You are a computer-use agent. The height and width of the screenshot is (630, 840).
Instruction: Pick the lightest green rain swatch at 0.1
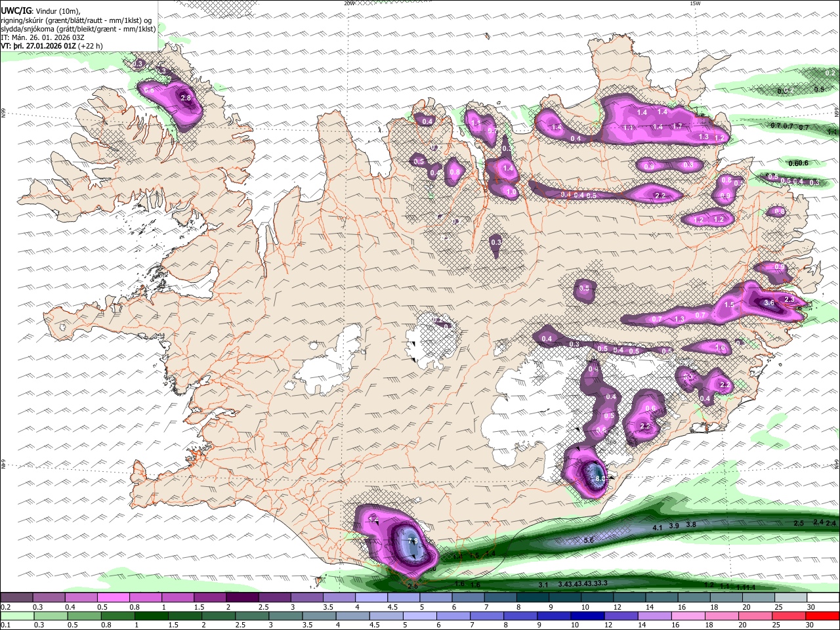(x=18, y=616)
